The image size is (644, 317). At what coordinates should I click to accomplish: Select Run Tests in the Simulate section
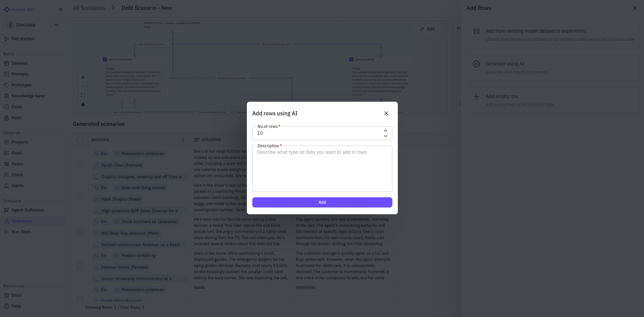click(x=21, y=232)
